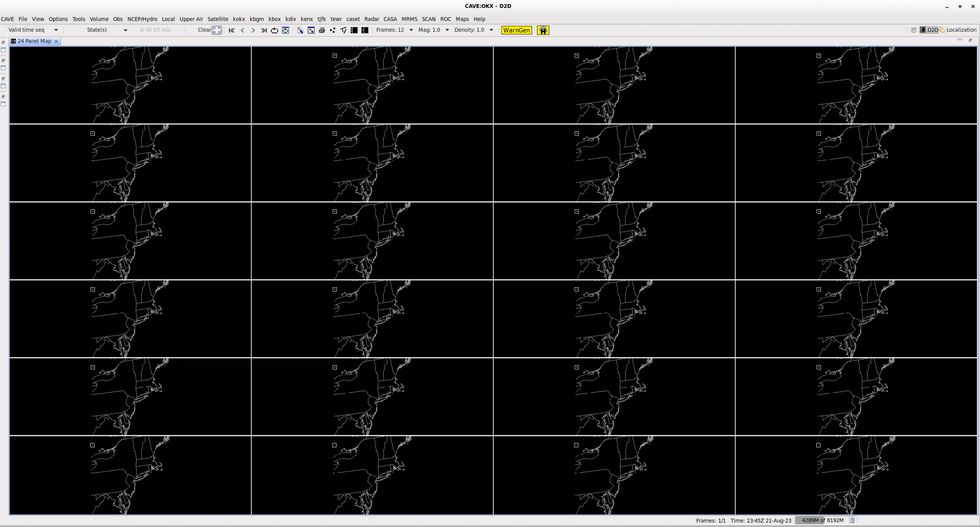Open the Satellite menu

(x=218, y=19)
